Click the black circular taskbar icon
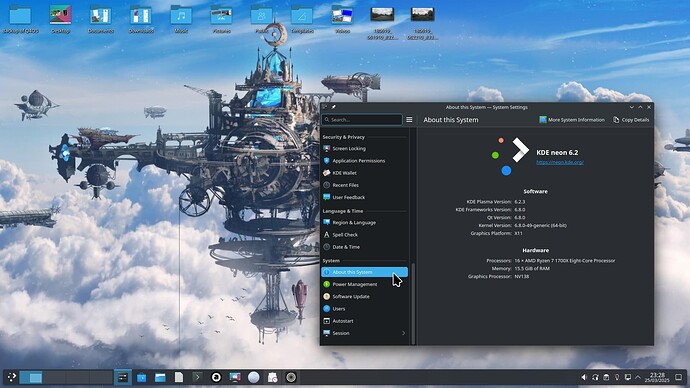This screenshot has width=690, height=388. pos(216,377)
